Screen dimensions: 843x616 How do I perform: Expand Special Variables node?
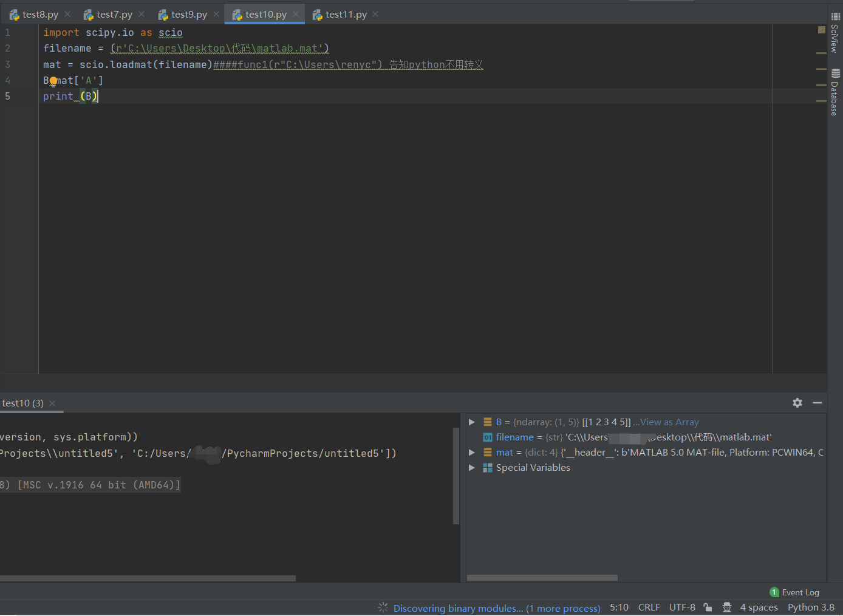472,467
